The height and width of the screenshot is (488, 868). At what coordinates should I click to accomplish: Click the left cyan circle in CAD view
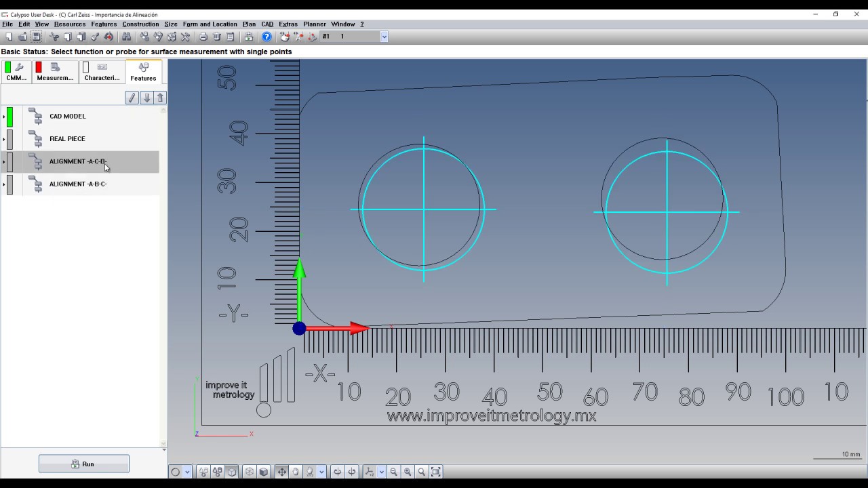pos(424,209)
